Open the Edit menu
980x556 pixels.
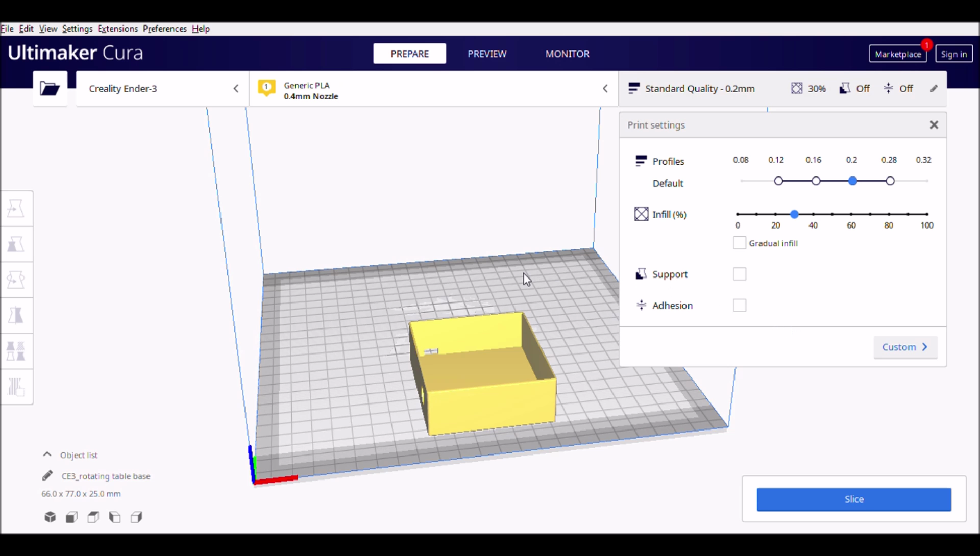click(26, 29)
